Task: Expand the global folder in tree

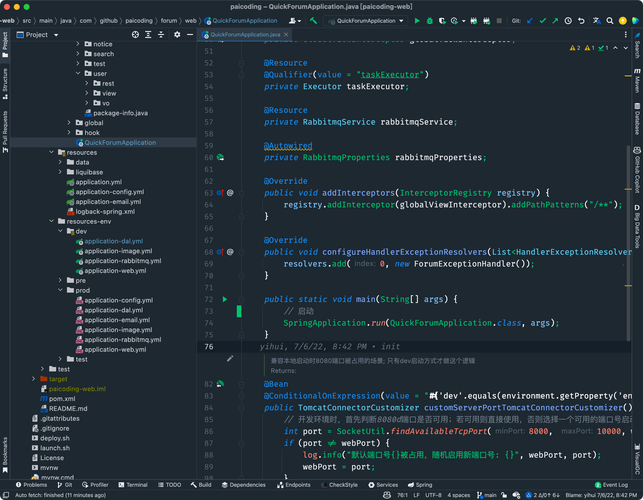Action: click(x=69, y=123)
